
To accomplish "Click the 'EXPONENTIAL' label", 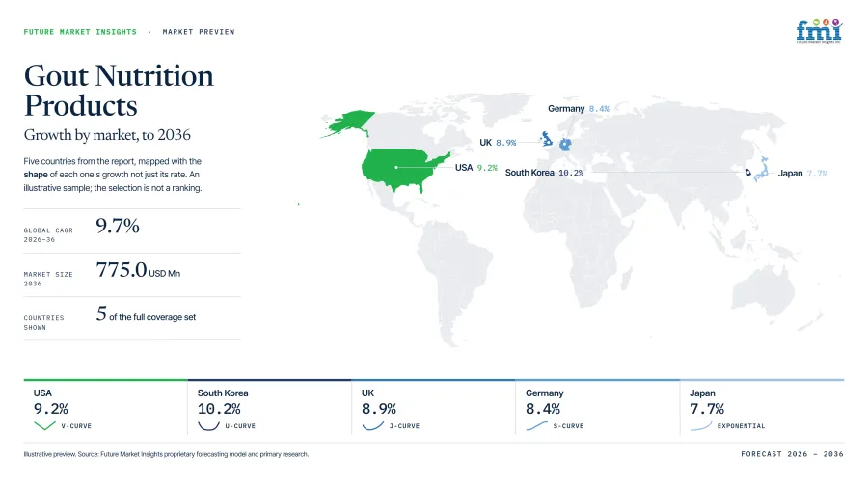I will coord(742,426).
